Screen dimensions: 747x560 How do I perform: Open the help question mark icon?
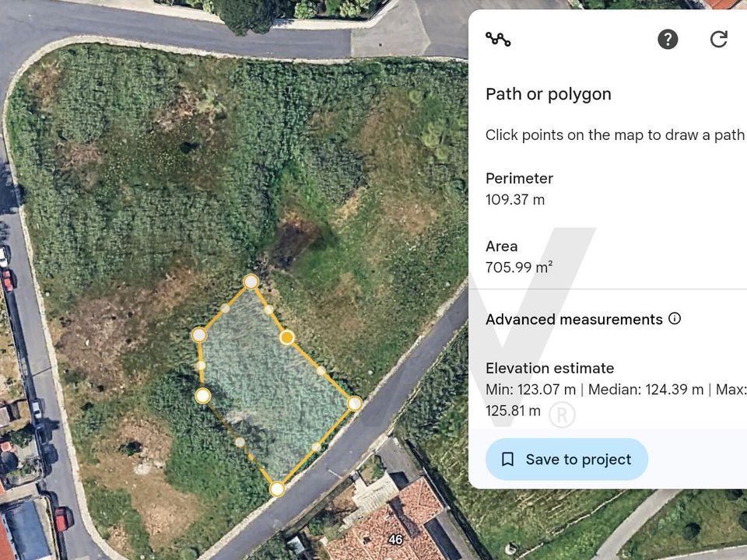coord(668,39)
